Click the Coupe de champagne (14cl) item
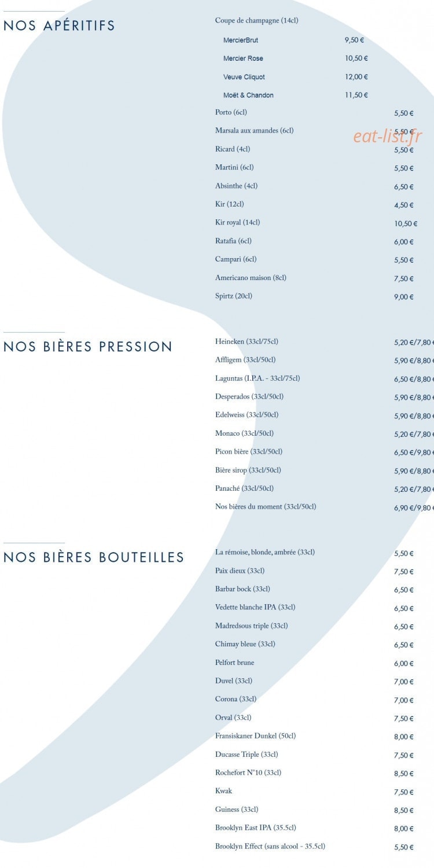Screen dimensions: 434x868 (x=257, y=21)
